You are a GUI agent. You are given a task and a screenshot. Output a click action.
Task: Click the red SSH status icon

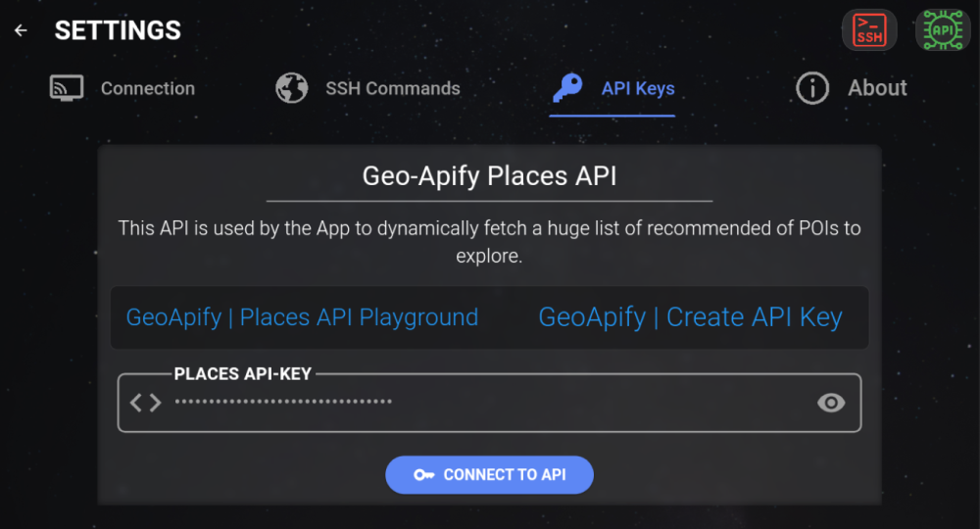point(869,30)
